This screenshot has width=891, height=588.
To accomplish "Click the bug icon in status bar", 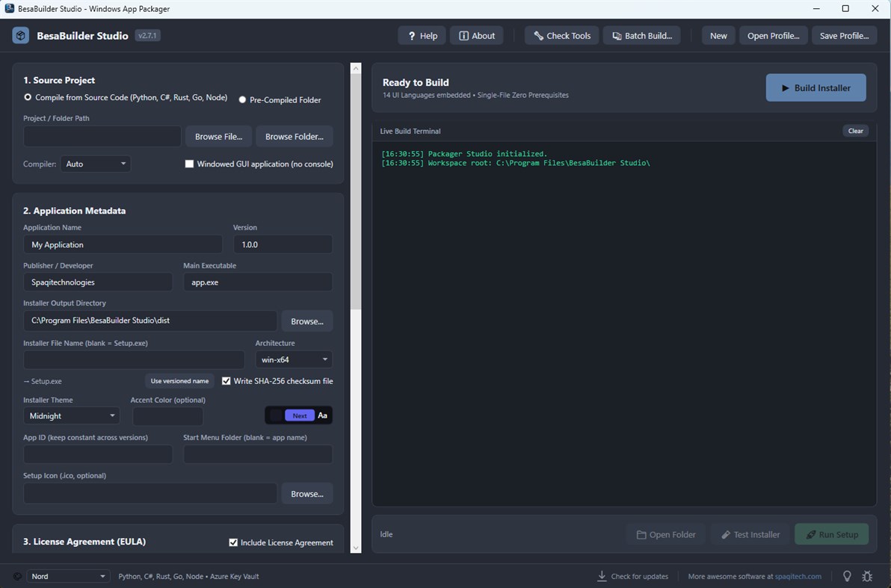I will coord(867,576).
